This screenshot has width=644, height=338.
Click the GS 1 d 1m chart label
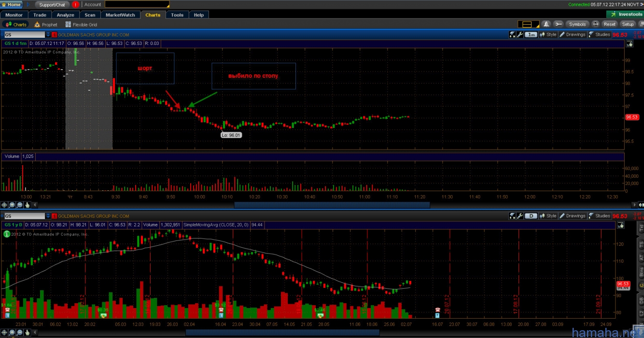tap(15, 43)
